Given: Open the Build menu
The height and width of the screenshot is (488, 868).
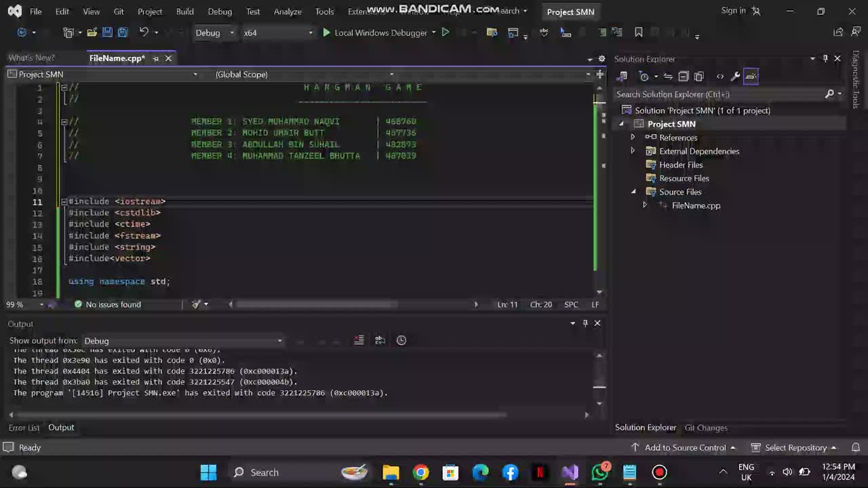Looking at the screenshot, I should pos(184,12).
